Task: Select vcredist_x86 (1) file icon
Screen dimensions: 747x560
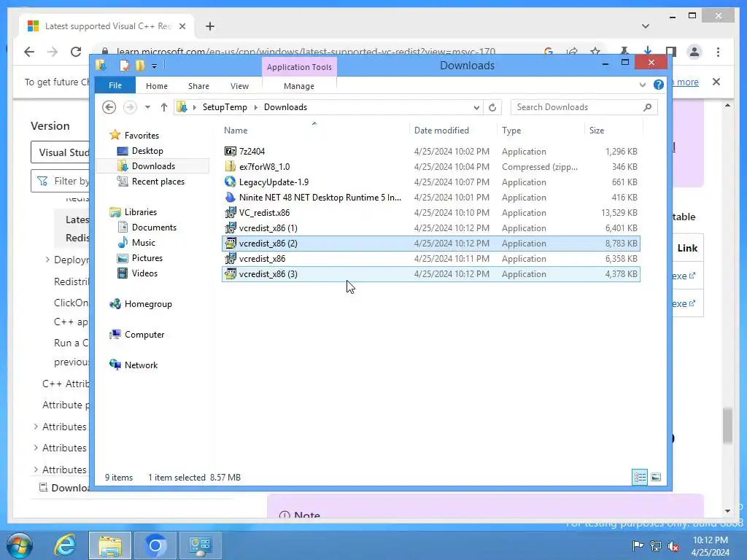Action: [230, 227]
